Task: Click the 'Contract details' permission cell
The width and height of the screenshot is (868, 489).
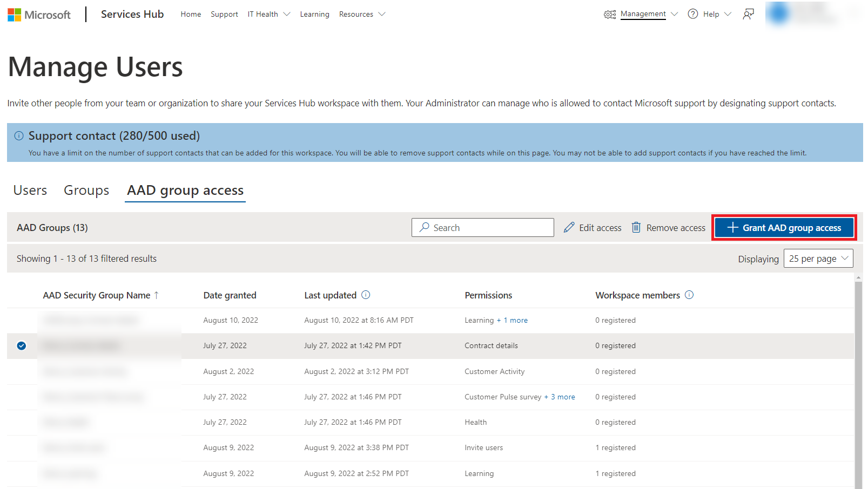Action: click(491, 345)
